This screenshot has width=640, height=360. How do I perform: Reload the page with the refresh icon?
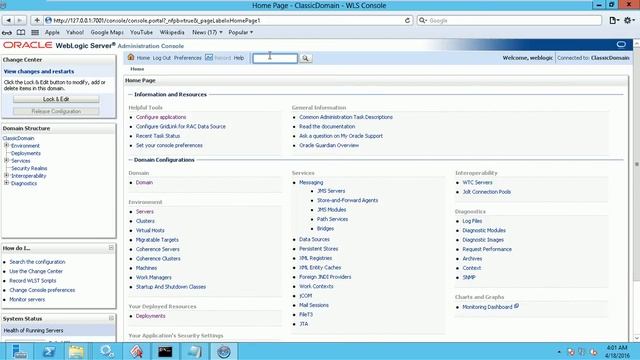(x=407, y=20)
